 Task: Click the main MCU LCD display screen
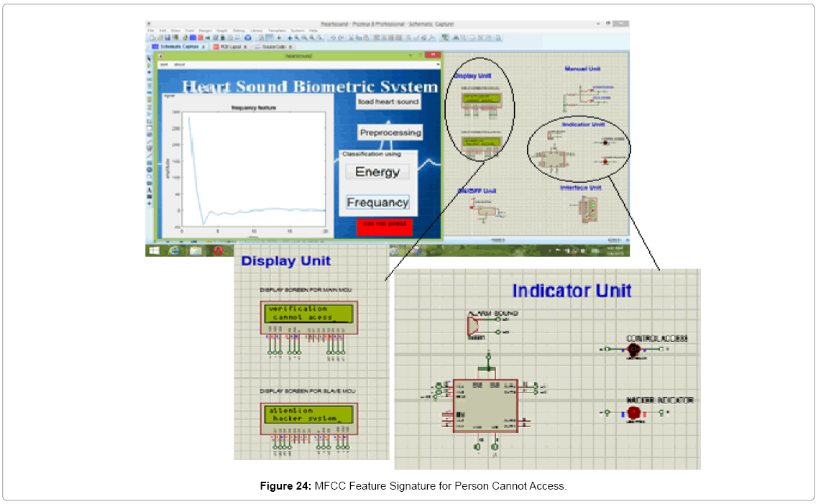point(308,313)
